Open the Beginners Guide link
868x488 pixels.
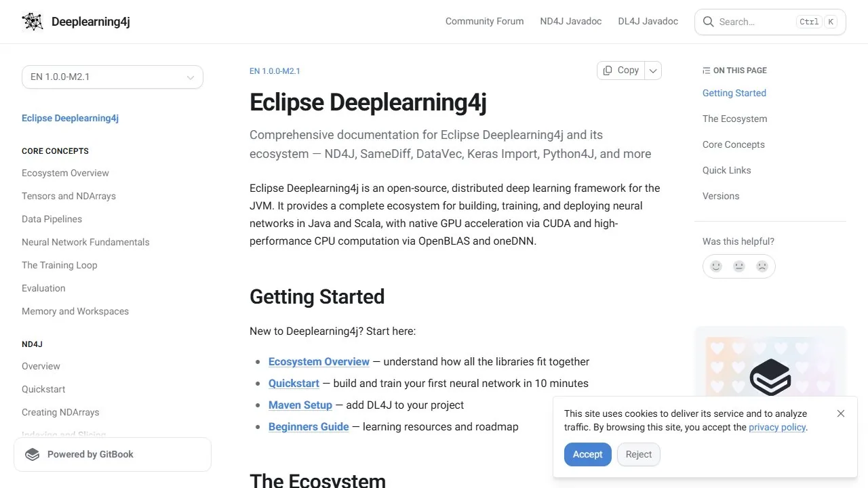309,427
